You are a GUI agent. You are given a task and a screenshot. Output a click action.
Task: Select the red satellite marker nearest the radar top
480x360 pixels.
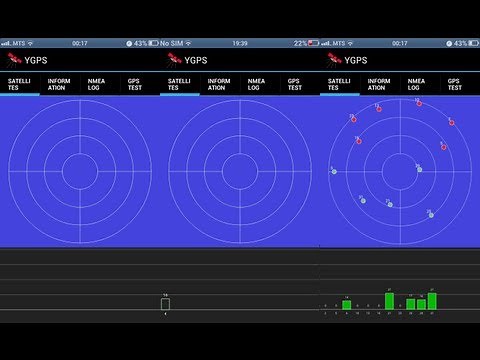[x=419, y=104]
